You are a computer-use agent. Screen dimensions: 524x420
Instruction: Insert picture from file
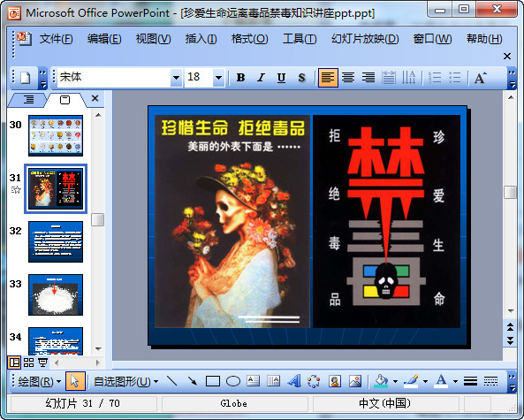point(355,381)
